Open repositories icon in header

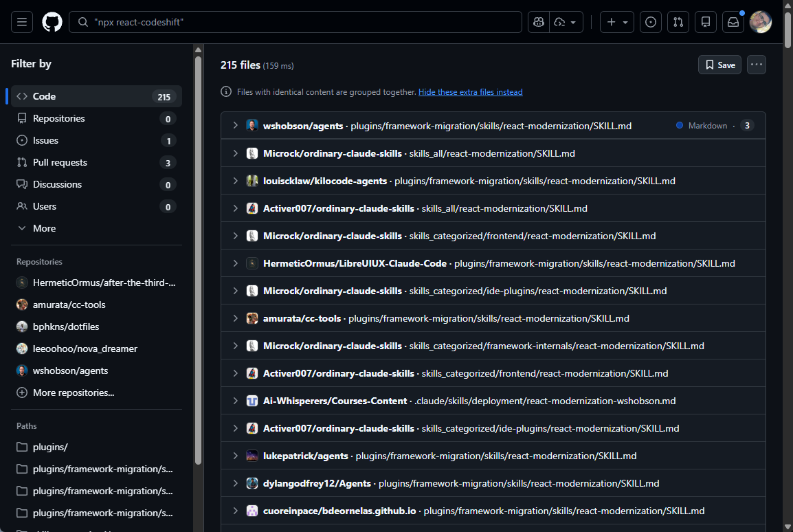(706, 22)
